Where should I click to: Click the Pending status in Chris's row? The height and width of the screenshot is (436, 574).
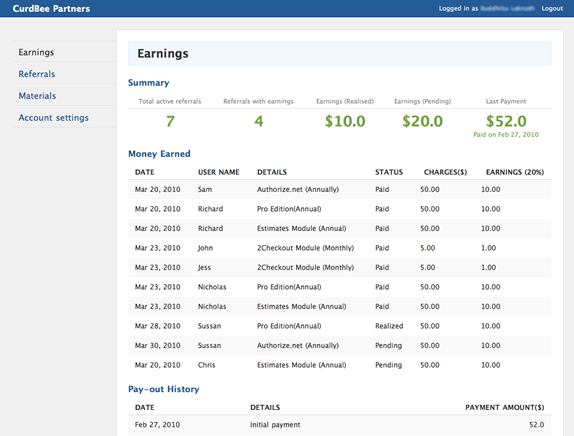click(x=388, y=365)
